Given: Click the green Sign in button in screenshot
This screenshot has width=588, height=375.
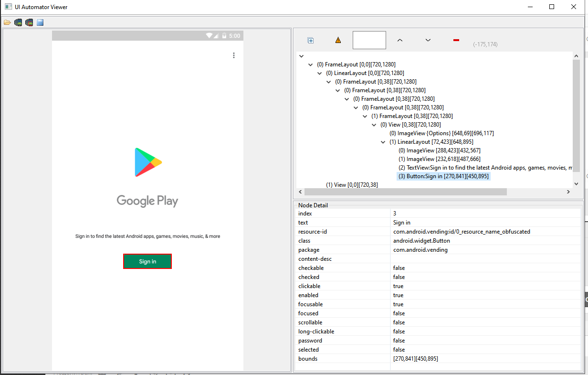Looking at the screenshot, I should pos(147,261).
